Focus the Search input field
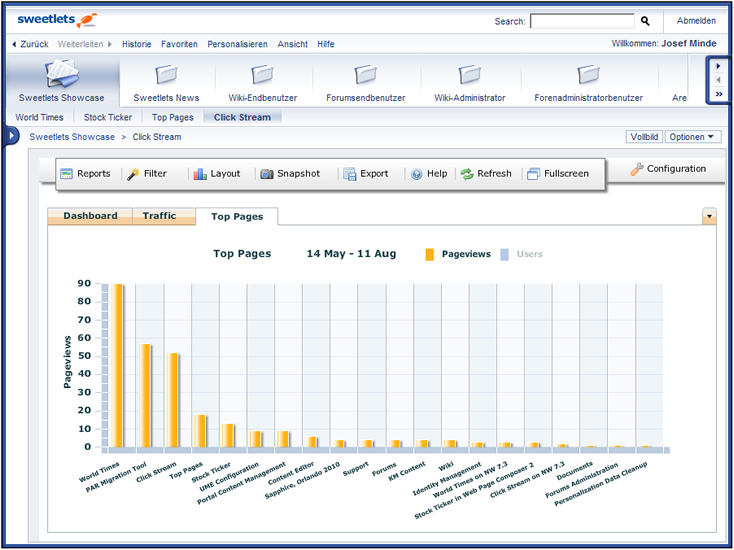 click(x=582, y=21)
